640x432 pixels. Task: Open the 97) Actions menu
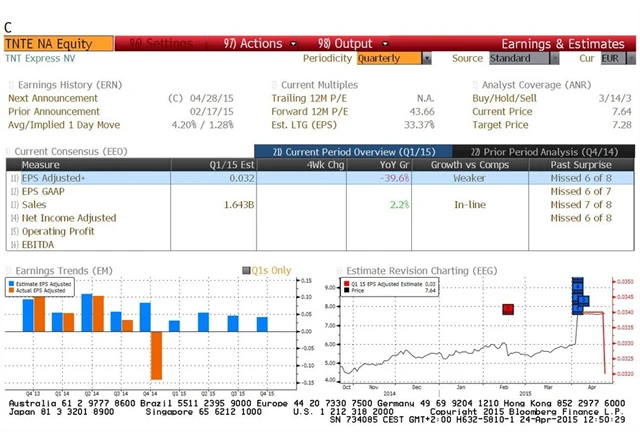click(252, 44)
